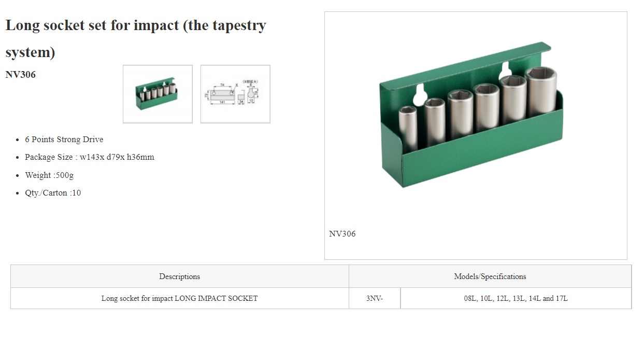Click the left keyhole slot on the green holder

tap(422, 93)
